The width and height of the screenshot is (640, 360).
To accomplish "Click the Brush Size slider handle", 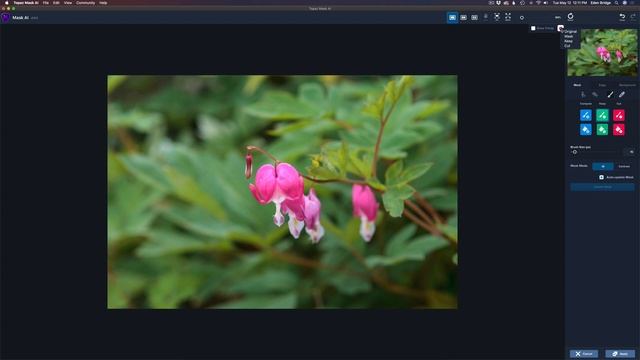I will click(x=575, y=152).
